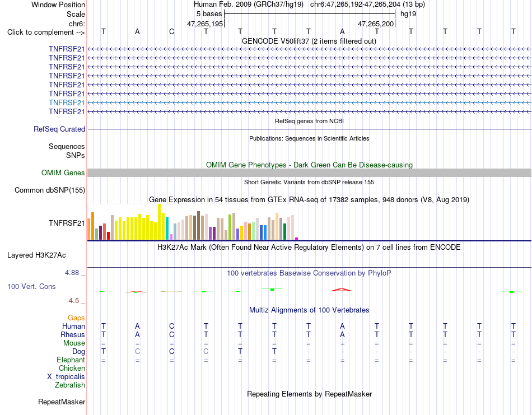532x415 pixels.
Task: Open 'Publications: Sequences in Scientific Articles' title
Action: [309, 138]
